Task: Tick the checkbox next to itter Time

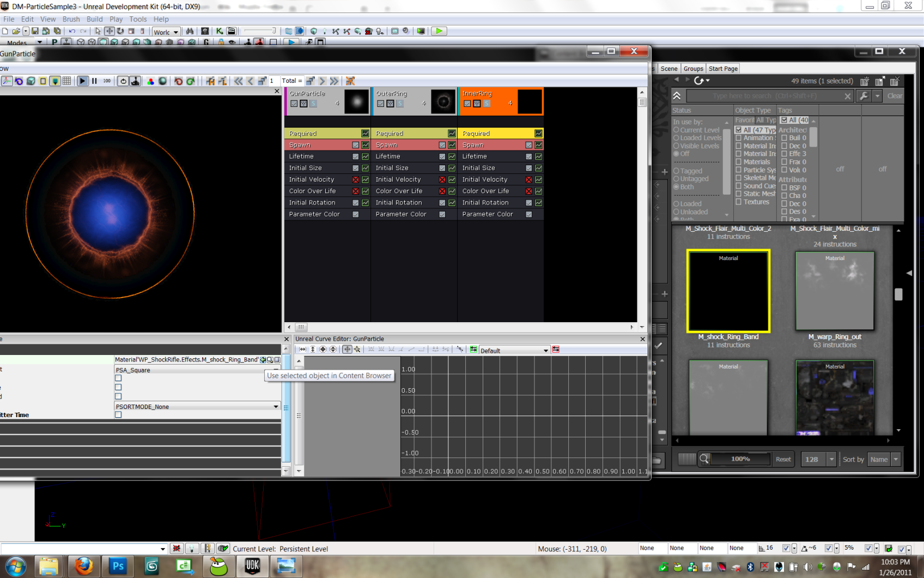Action: pyautogui.click(x=118, y=415)
